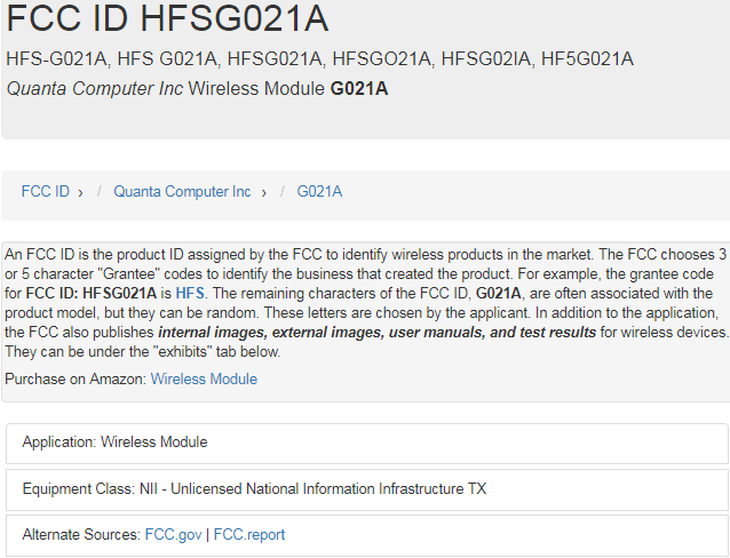Follow the Wireless Module Amazon link
This screenshot has height=558, width=730.
204,379
